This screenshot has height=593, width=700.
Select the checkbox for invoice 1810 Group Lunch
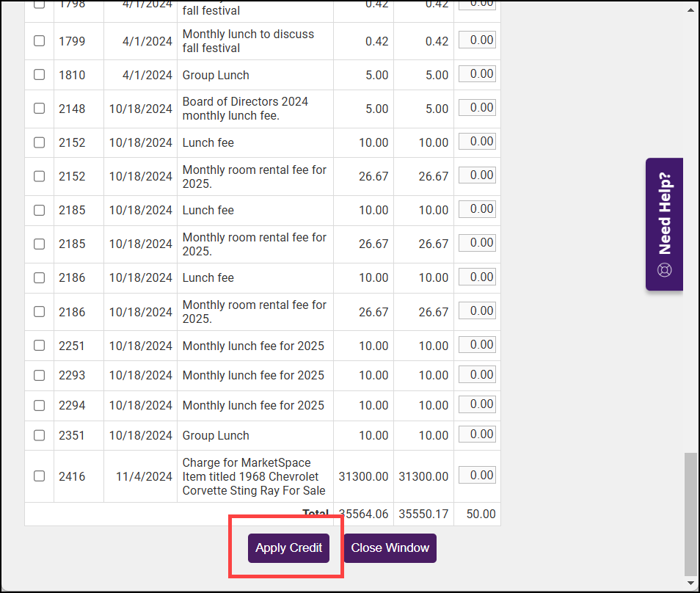click(40, 75)
